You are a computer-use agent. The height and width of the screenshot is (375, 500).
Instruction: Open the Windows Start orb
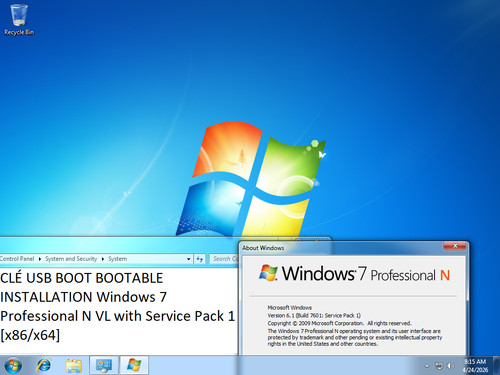(x=13, y=366)
